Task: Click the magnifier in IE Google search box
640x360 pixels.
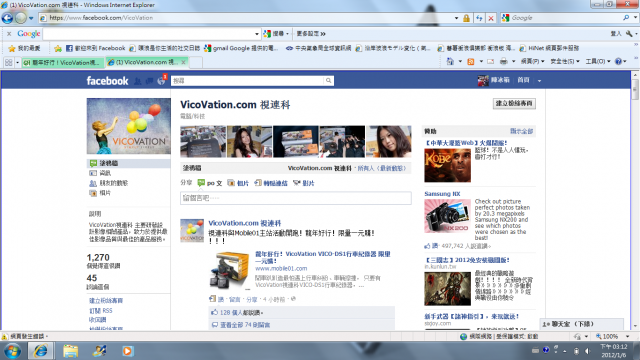Action: click(626, 18)
